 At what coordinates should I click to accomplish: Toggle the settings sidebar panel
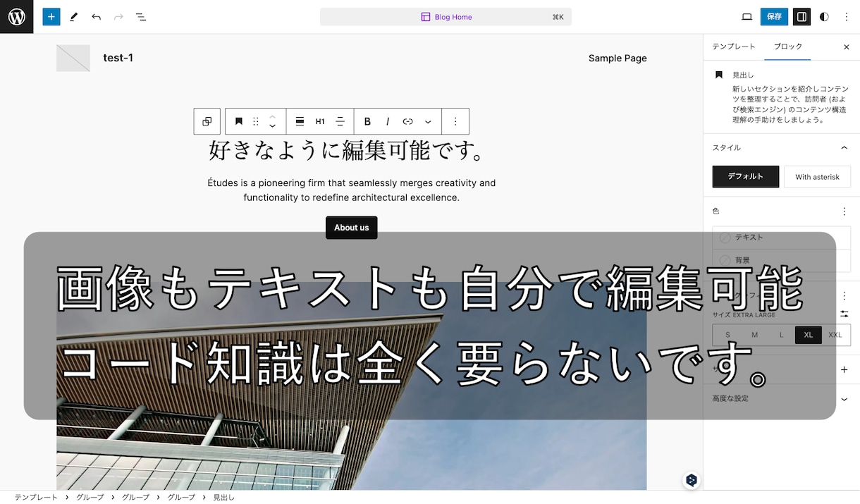(801, 16)
